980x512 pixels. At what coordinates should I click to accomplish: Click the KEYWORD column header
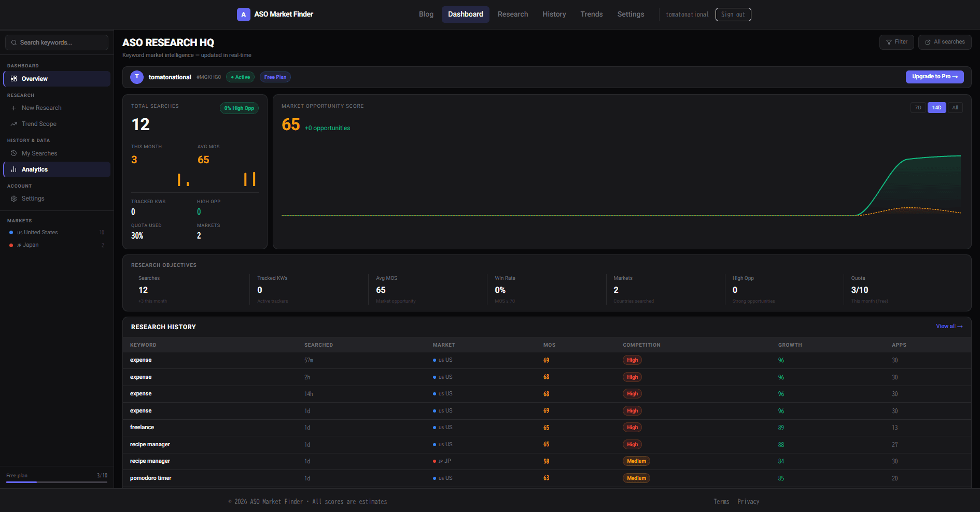click(x=143, y=345)
